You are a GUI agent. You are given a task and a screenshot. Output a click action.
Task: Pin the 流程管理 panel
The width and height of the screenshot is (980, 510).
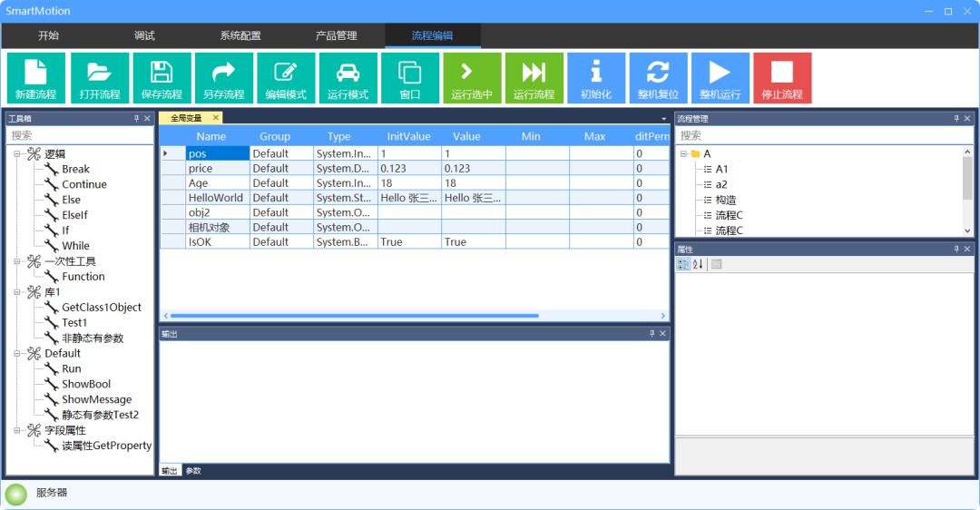[956, 118]
